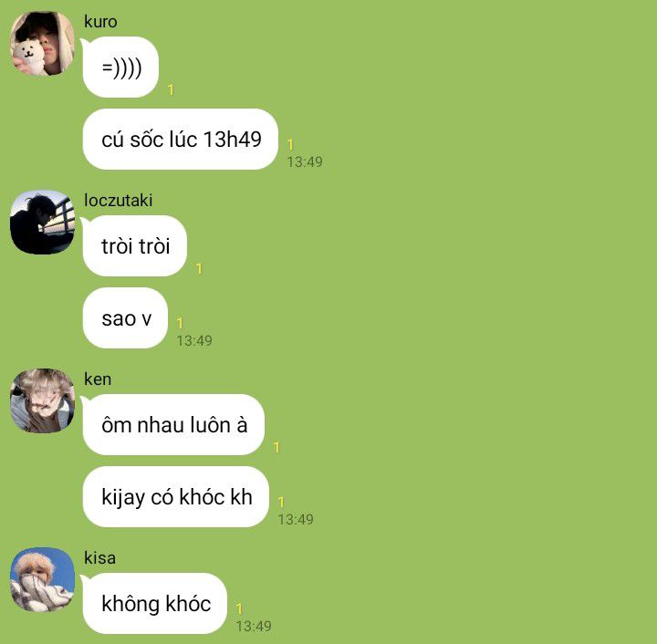Select the "tròi tròi" message bubble
Image resolution: width=657 pixels, height=644 pixels.
135,245
